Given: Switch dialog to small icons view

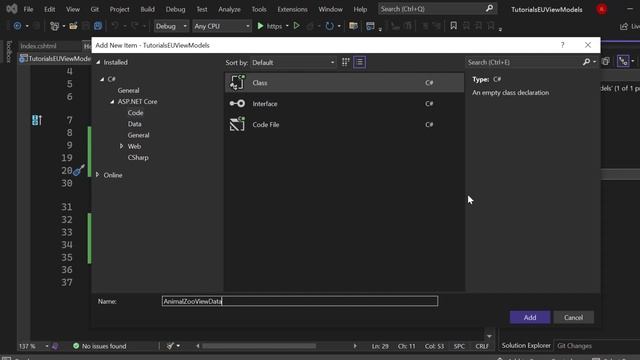Looking at the screenshot, I should 346,62.
